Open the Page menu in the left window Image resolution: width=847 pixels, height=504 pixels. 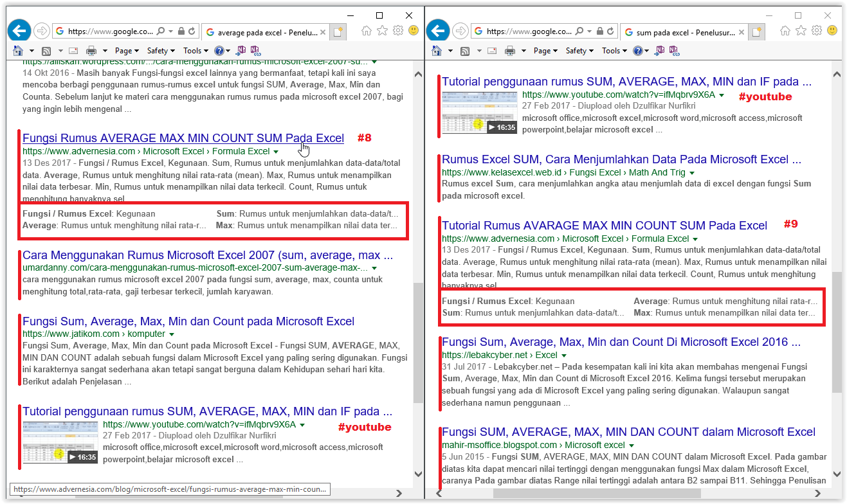(127, 51)
